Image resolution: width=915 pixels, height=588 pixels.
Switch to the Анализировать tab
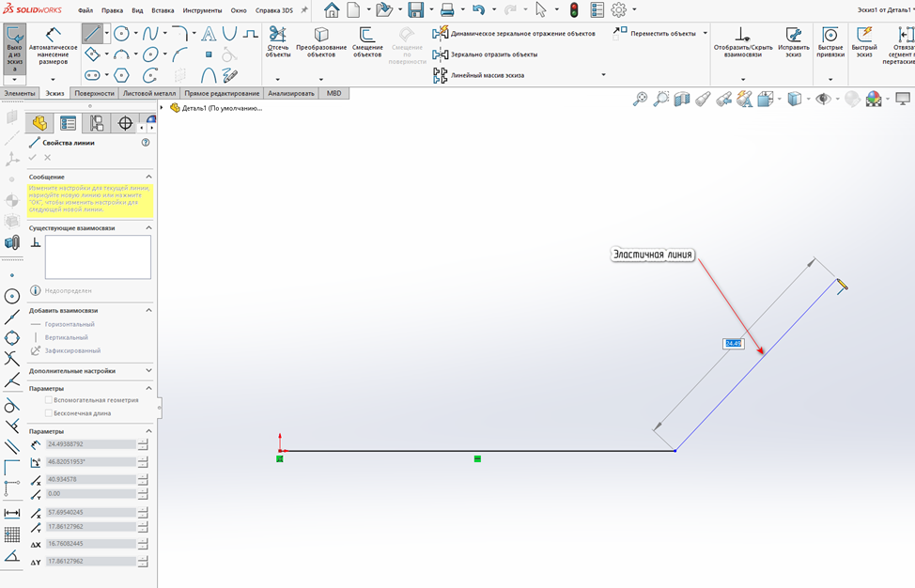click(x=290, y=93)
